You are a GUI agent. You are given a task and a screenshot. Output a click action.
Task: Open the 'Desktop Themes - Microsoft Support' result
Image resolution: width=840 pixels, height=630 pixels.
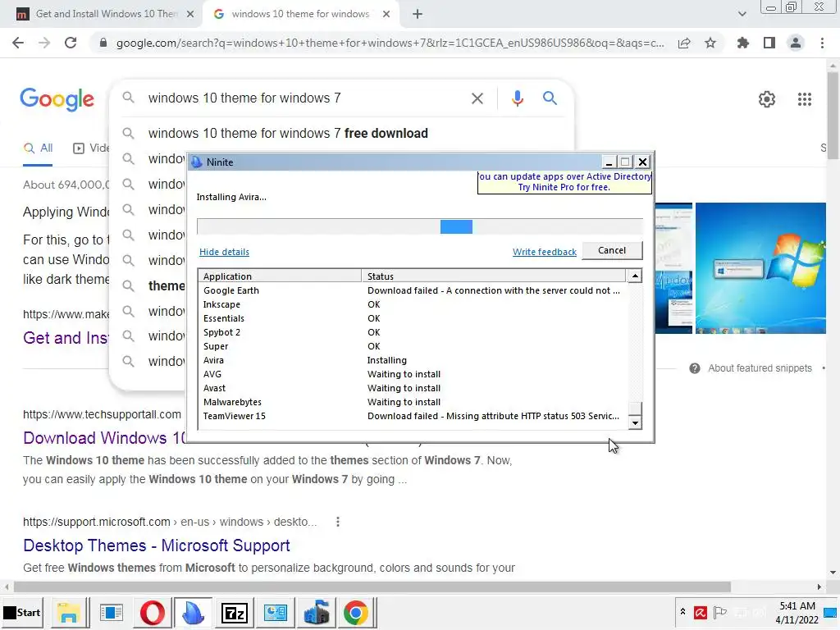click(157, 546)
